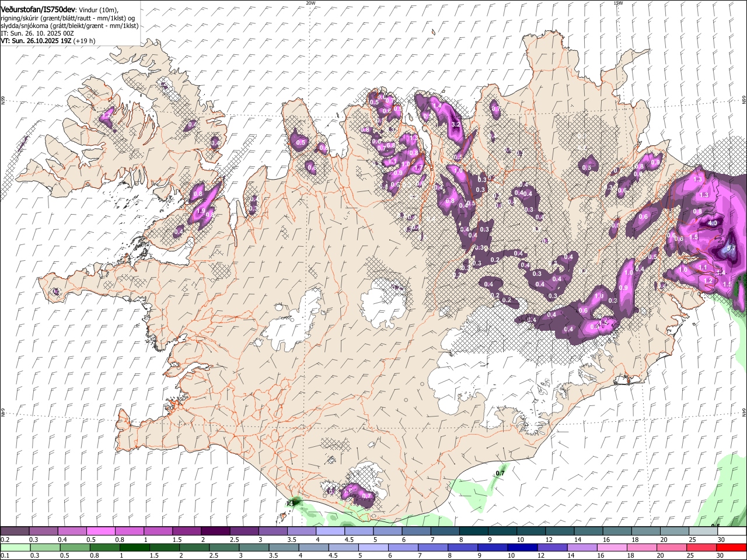Click the bright pink 0.5–0.8 snow legend swatch

(x=100, y=531)
